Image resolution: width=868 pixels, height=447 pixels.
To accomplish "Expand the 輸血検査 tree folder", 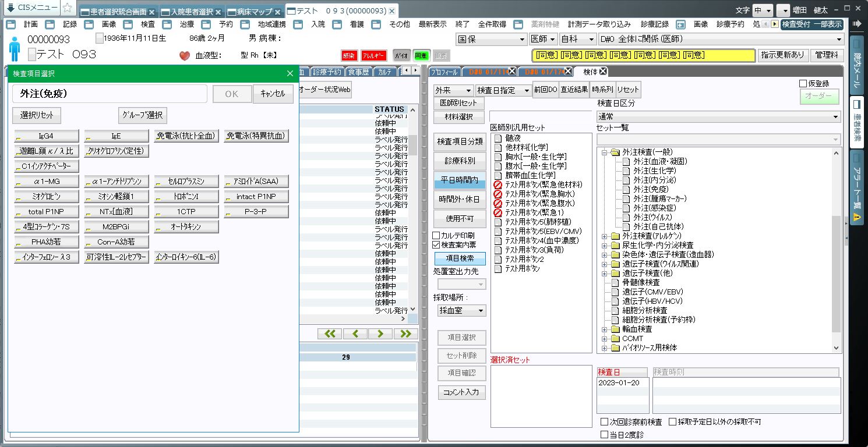I will [605, 329].
